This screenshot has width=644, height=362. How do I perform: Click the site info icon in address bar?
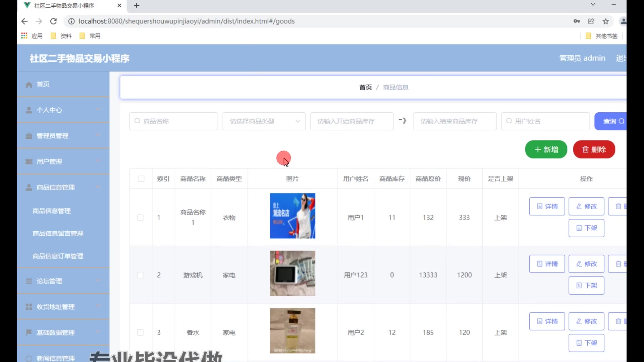coord(71,21)
